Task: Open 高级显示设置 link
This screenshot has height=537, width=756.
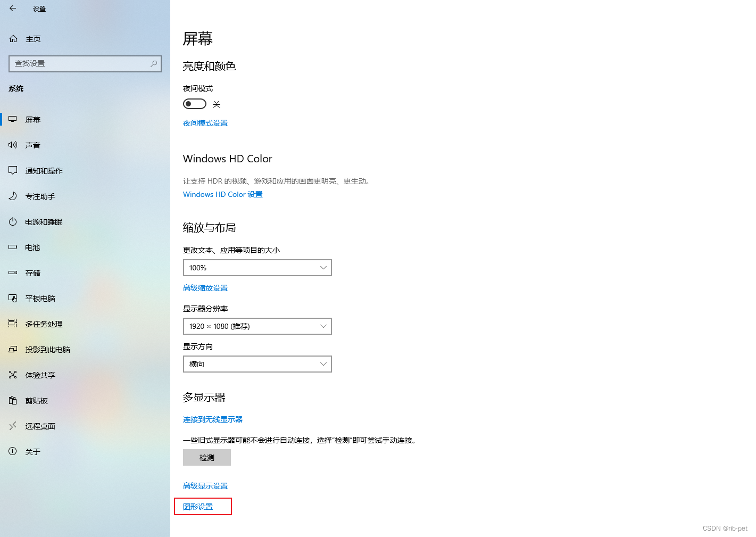Action: (205, 486)
